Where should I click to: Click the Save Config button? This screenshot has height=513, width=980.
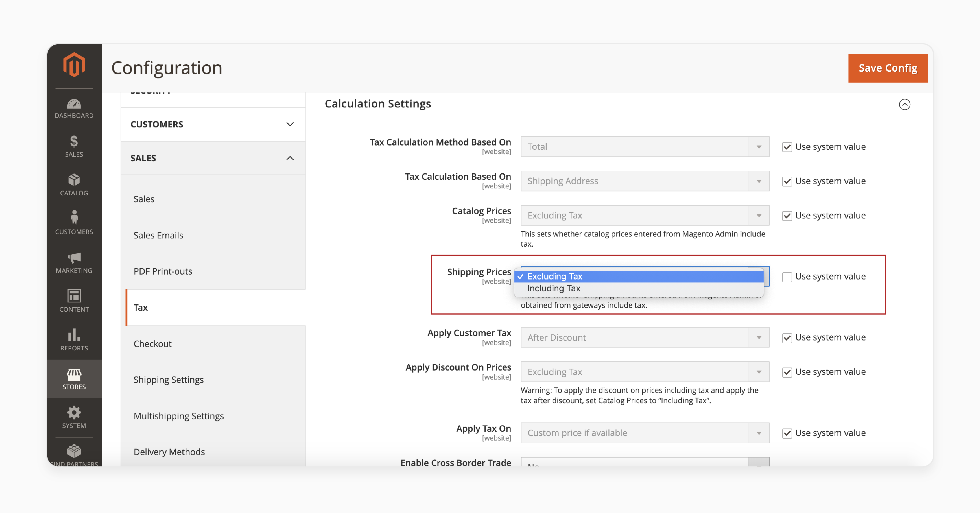[x=888, y=68]
